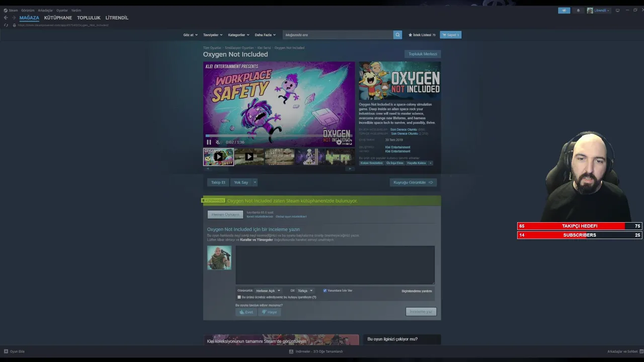Open your profile avatar beside the review box

pyautogui.click(x=219, y=258)
